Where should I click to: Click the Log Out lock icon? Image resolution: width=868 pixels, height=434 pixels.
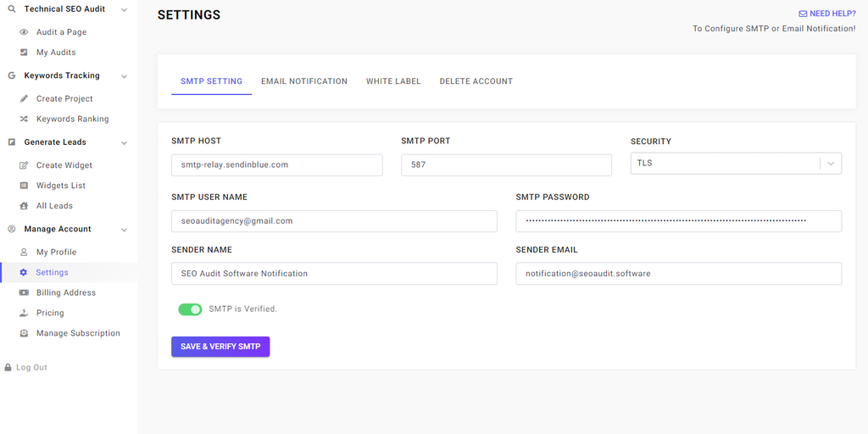pyautogui.click(x=8, y=368)
